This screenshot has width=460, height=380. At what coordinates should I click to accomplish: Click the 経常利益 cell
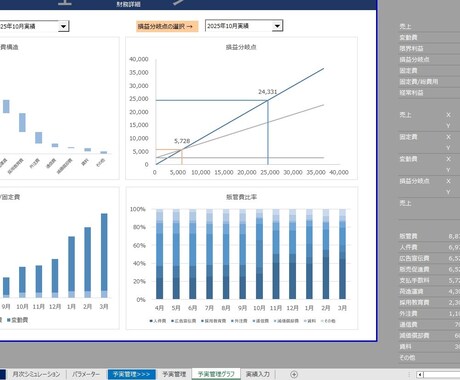click(411, 93)
